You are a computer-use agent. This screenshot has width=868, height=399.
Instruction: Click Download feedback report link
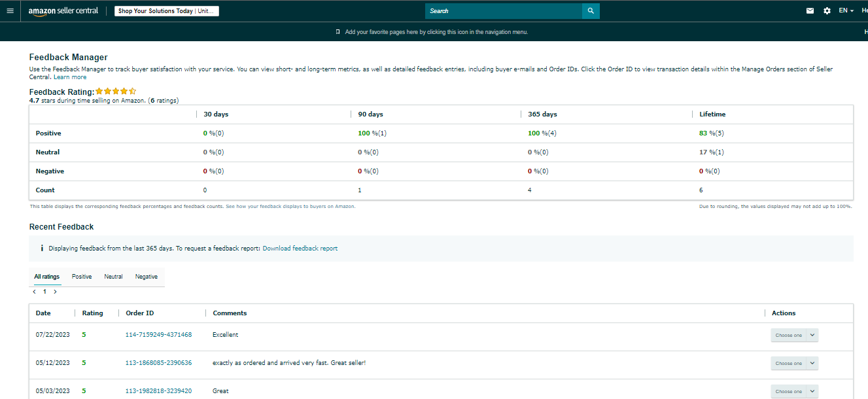(x=300, y=249)
